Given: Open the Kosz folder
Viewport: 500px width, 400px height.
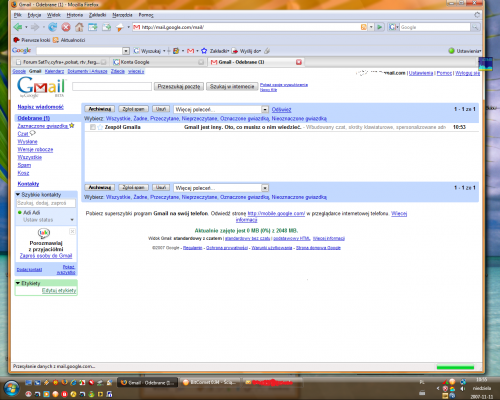Looking at the screenshot, I should pyautogui.click(x=23, y=173).
